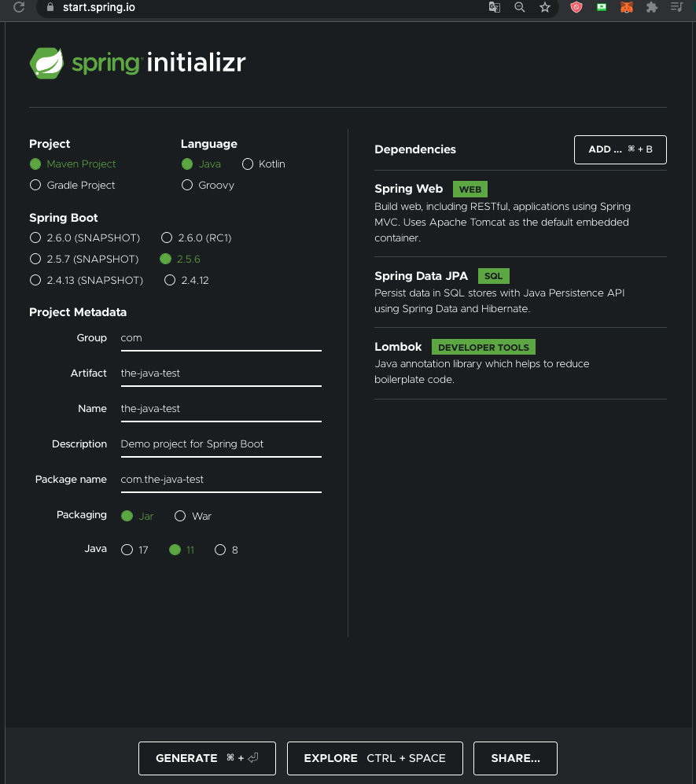Open the media control playlist icon

[x=676, y=7]
